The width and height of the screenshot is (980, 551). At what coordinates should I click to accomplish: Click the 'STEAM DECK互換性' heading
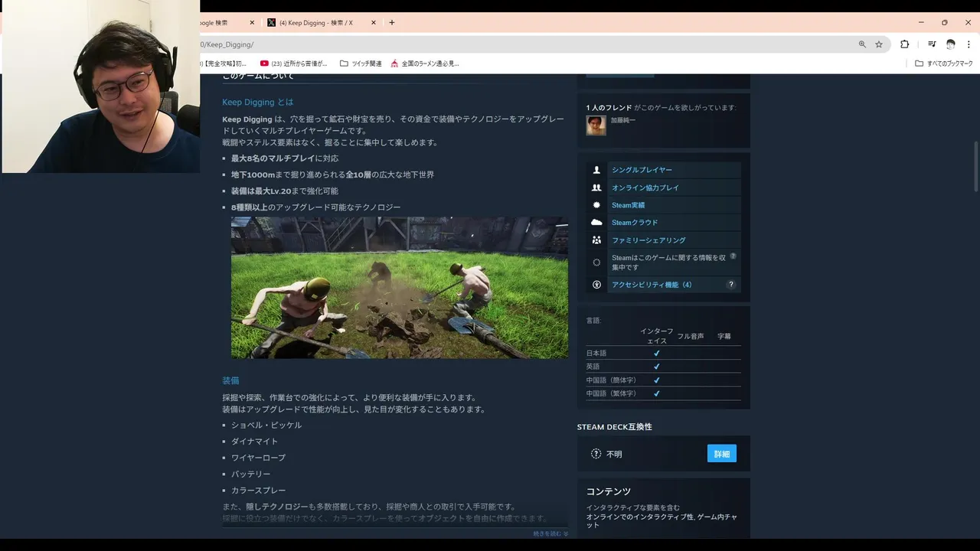click(615, 426)
